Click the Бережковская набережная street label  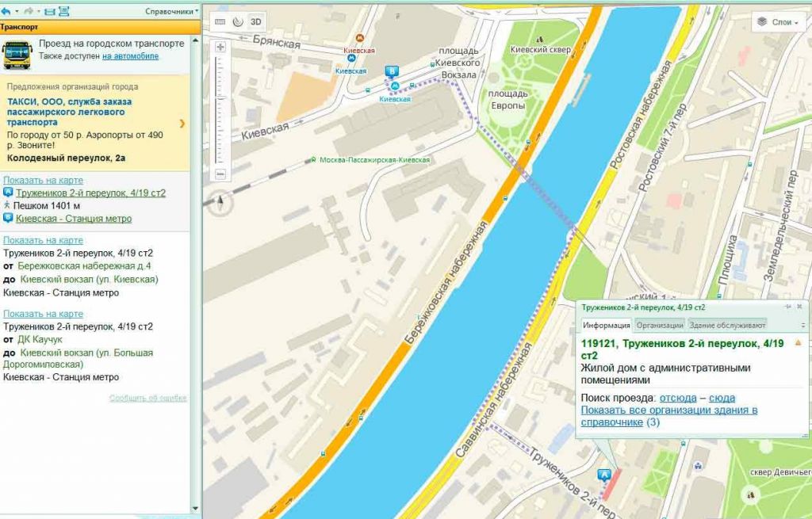[x=446, y=284]
